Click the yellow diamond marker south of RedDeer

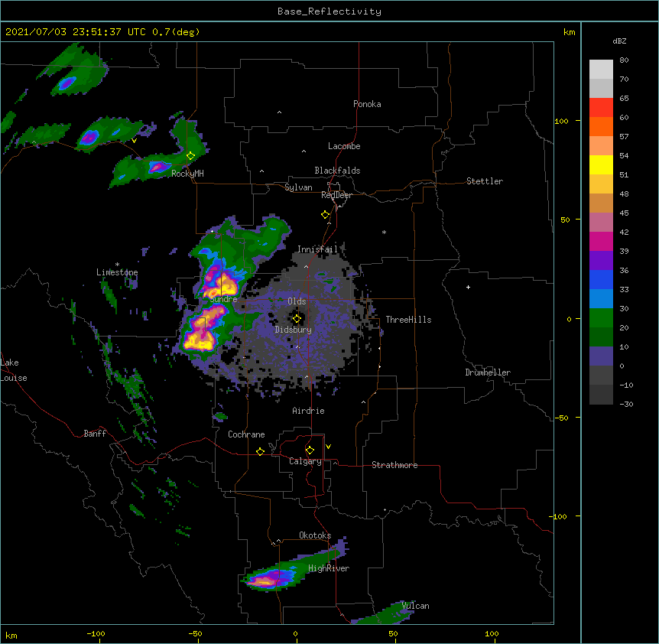tap(326, 215)
